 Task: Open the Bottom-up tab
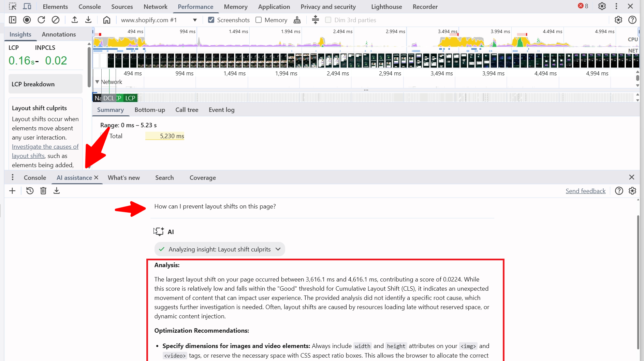point(150,110)
